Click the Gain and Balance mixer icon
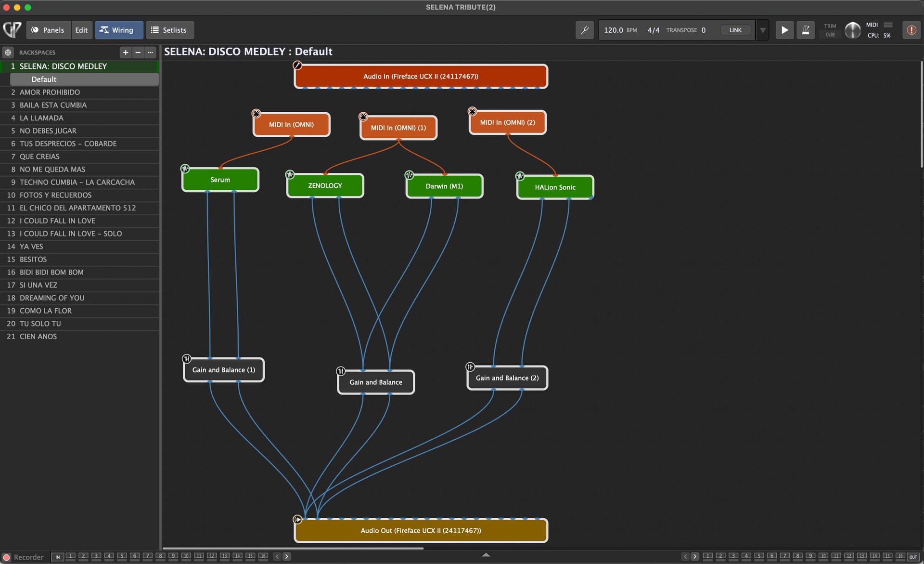This screenshot has height=564, width=924. (x=341, y=371)
